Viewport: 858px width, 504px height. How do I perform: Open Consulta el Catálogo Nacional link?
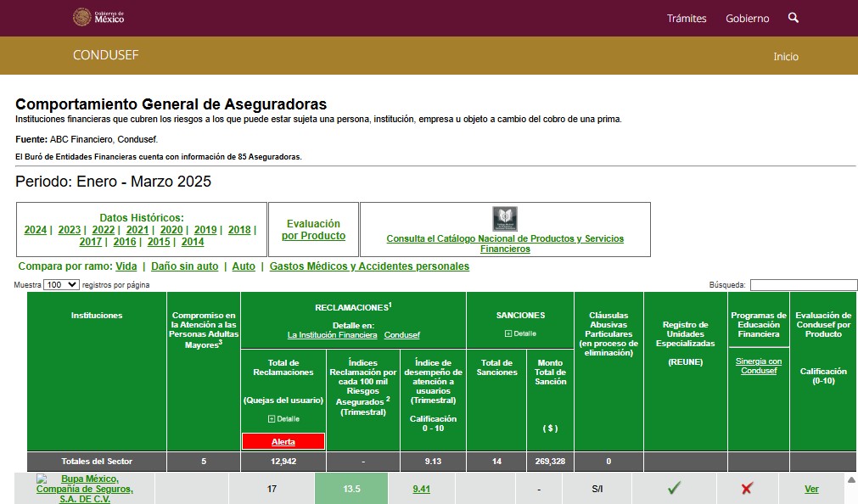505,244
